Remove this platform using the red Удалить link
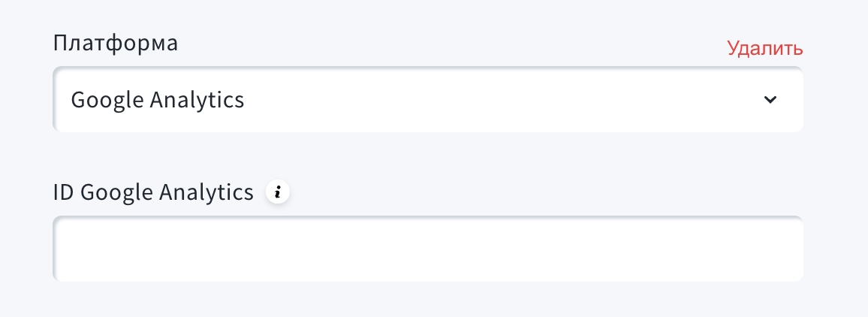Image resolution: width=868 pixels, height=317 pixels. pyautogui.click(x=764, y=49)
